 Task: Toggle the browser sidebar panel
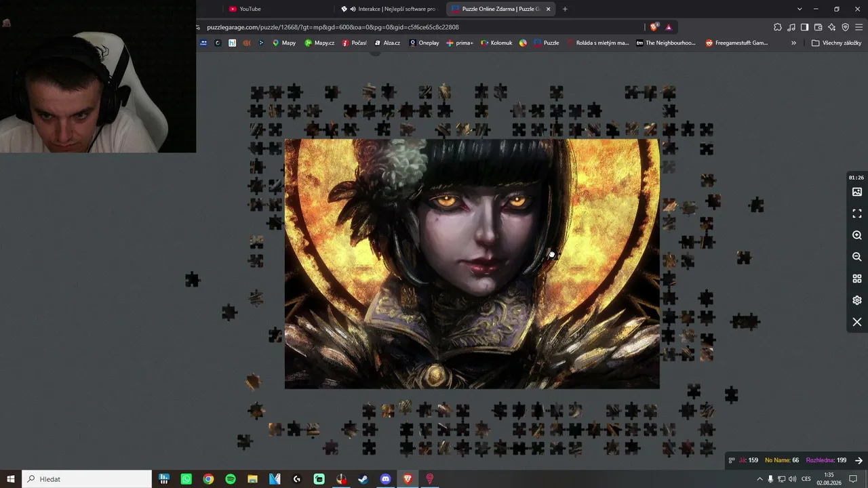804,27
